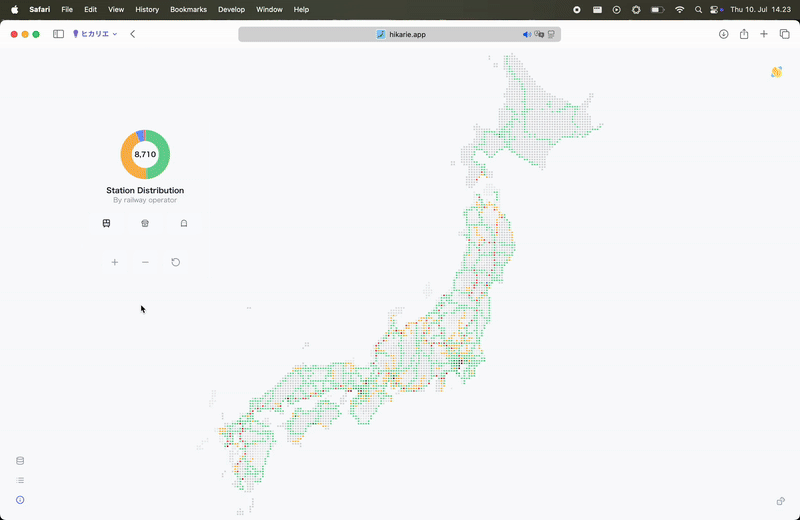Viewport: 800px width, 520px height.
Task: Click the yellow icon in top-right corner
Action: tap(776, 72)
